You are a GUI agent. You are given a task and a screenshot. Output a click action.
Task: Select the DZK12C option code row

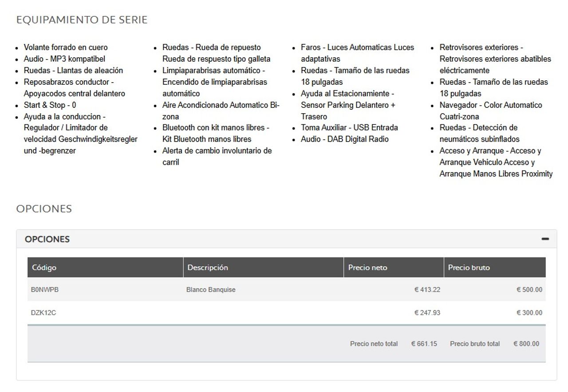click(287, 313)
